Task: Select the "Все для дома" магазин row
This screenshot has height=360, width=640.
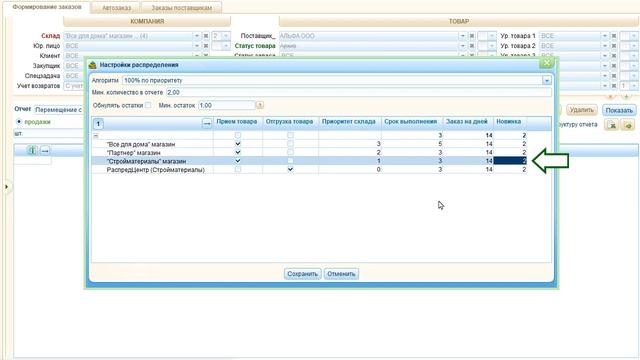Action: click(x=309, y=144)
